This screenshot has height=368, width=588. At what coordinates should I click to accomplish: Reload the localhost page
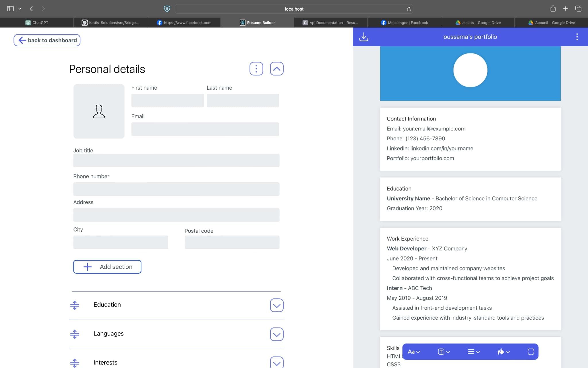pos(409,9)
